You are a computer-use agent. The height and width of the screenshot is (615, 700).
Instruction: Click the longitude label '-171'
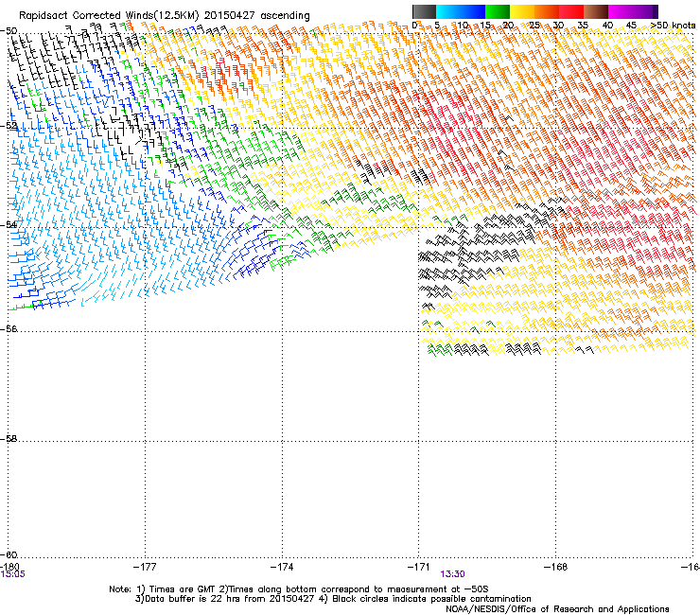(x=418, y=567)
